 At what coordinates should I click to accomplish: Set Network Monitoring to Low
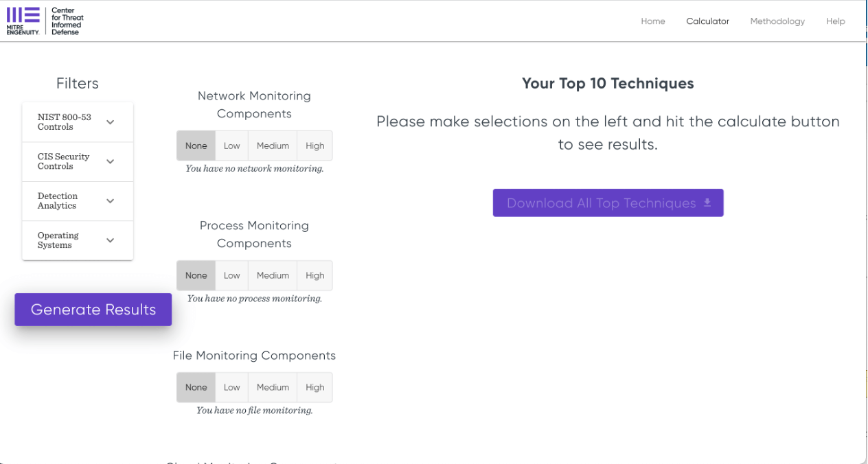(x=232, y=146)
